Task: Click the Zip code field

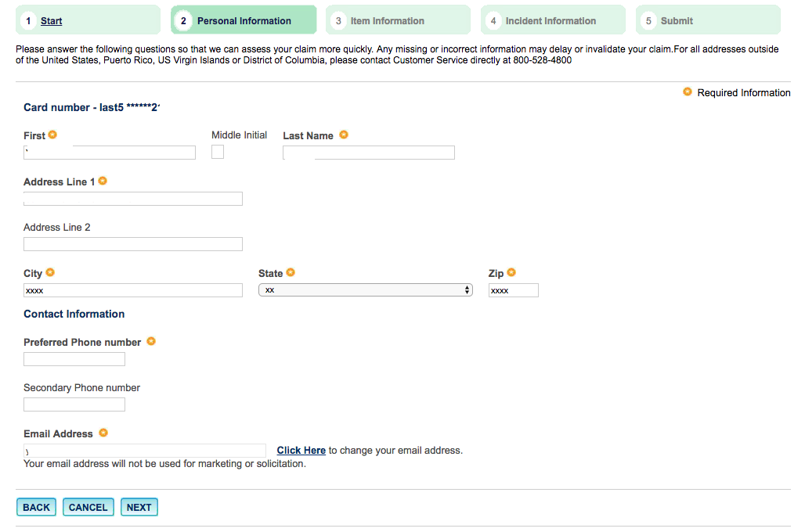Action: tap(514, 290)
